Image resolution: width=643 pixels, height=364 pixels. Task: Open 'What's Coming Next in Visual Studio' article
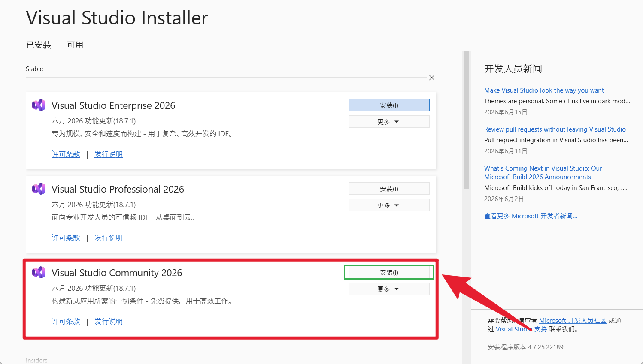[543, 173]
